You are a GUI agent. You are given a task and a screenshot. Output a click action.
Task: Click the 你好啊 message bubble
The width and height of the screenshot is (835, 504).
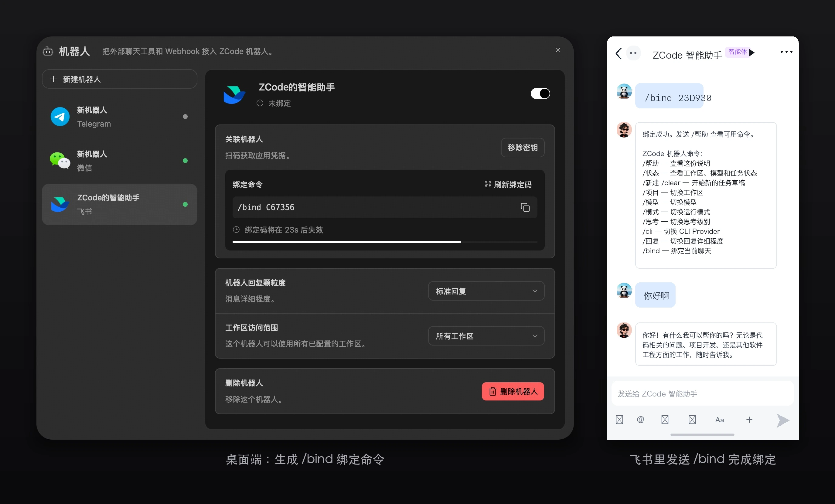tap(655, 295)
